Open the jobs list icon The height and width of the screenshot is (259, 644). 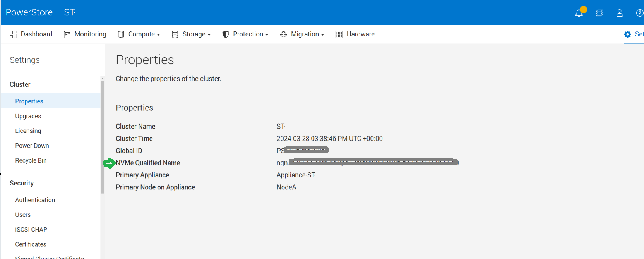pyautogui.click(x=599, y=13)
